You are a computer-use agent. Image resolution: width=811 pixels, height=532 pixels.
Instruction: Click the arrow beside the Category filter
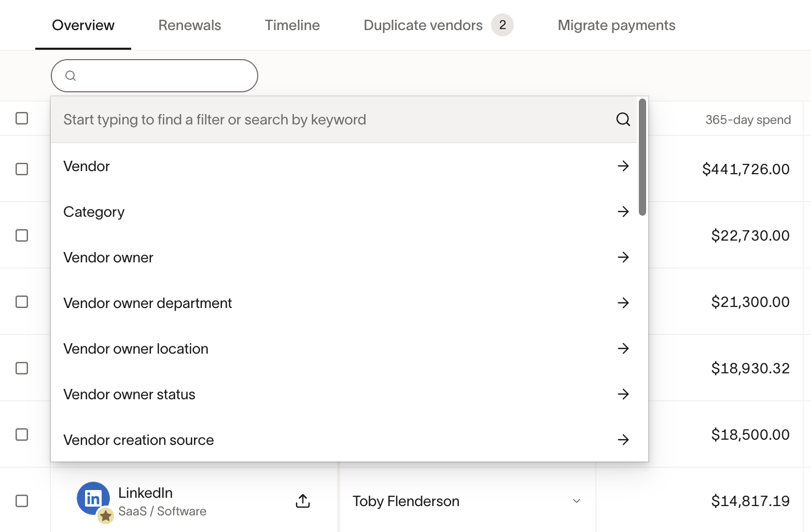623,212
